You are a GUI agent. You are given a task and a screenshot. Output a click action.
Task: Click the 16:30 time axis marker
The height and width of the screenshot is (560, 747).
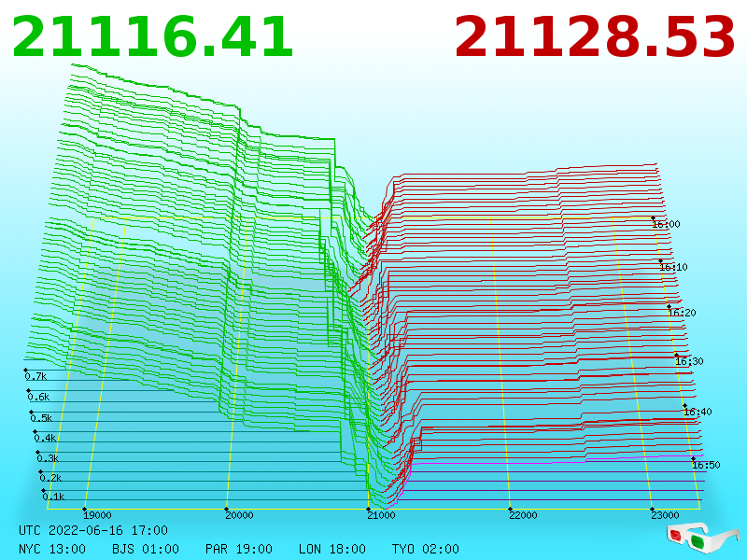click(x=689, y=361)
